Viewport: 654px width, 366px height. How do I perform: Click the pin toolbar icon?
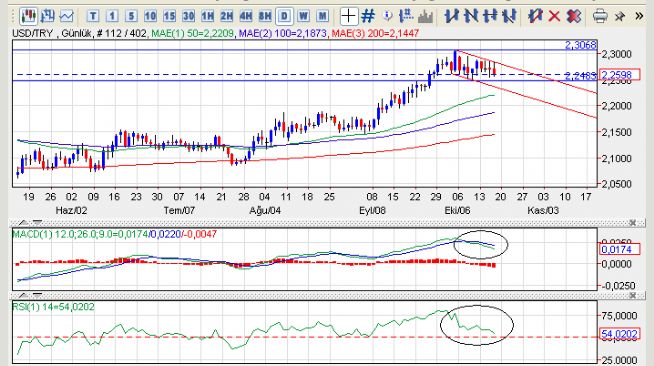620,16
